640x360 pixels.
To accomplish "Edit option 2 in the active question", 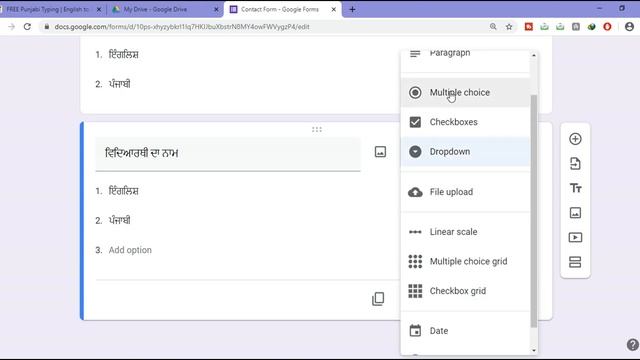I will pos(120,221).
